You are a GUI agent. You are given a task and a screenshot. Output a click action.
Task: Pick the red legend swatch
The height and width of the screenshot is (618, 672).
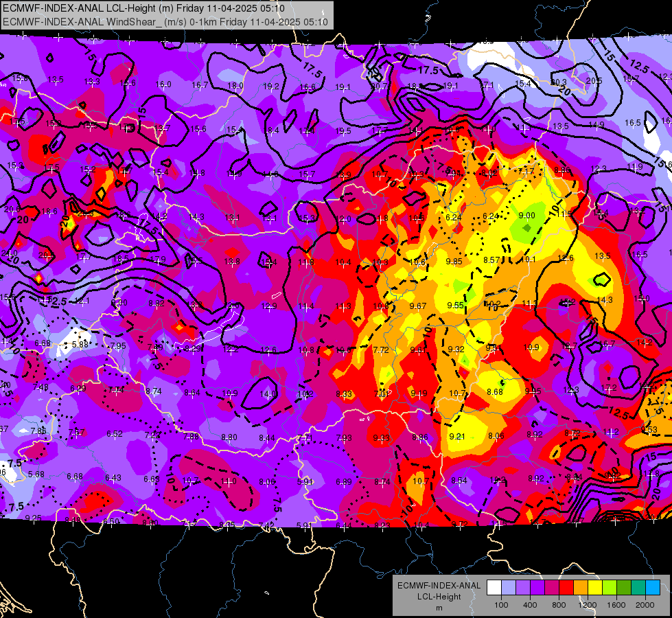click(x=566, y=588)
